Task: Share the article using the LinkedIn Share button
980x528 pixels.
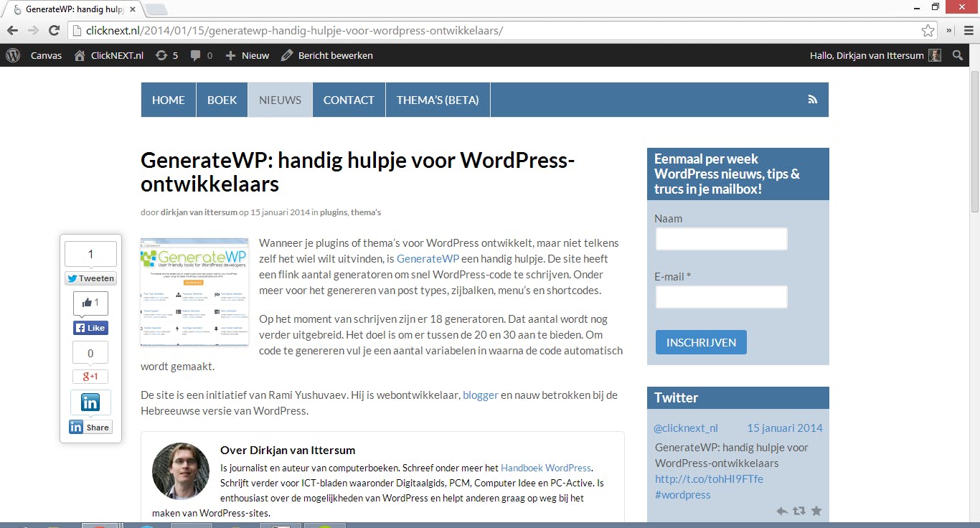Action: pyautogui.click(x=90, y=428)
